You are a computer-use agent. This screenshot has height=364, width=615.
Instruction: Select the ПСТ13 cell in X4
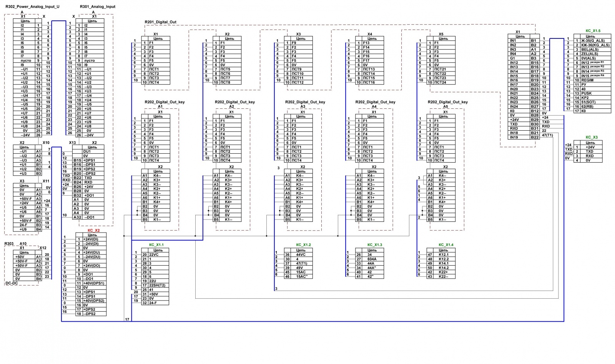[x=373, y=69]
